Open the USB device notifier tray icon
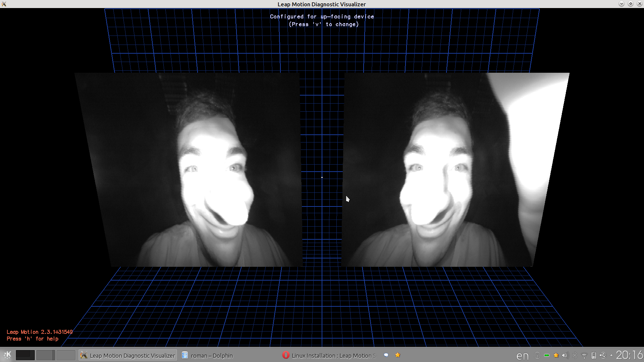 (x=603, y=355)
